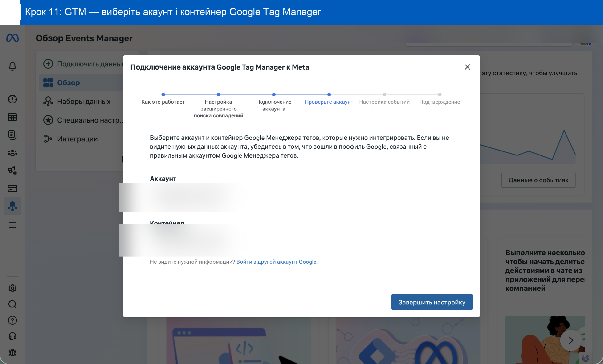Click Войти в другой аккаунт Google link
The image size is (603, 364).
point(277,262)
